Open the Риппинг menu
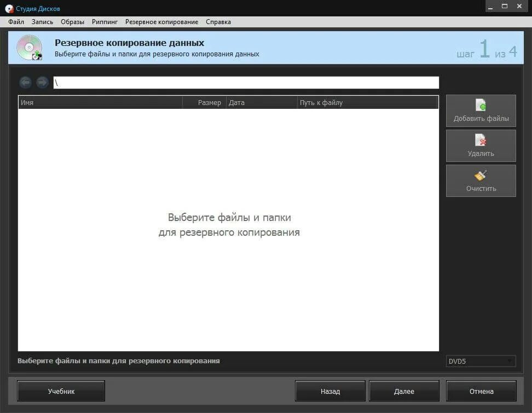532x413 pixels. pyautogui.click(x=105, y=22)
